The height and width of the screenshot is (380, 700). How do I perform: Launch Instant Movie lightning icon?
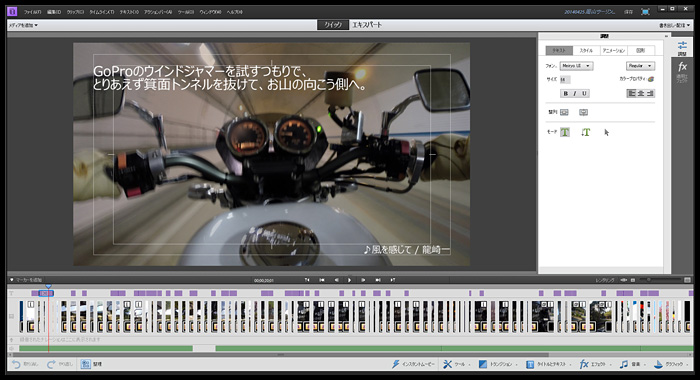tap(396, 364)
